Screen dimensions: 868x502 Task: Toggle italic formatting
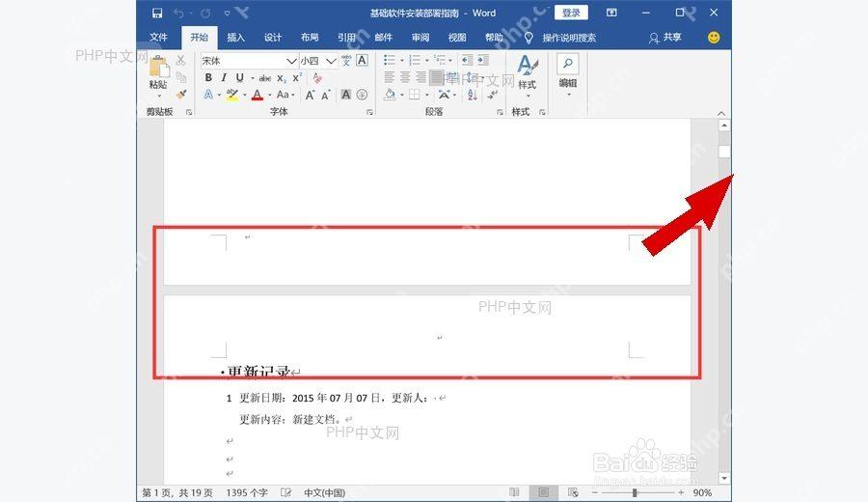[224, 77]
